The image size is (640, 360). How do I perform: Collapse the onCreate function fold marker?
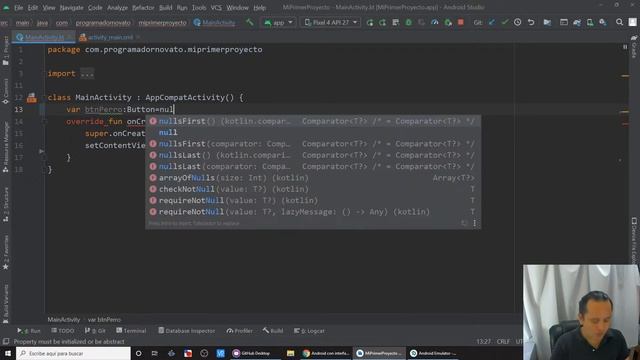(x=44, y=122)
